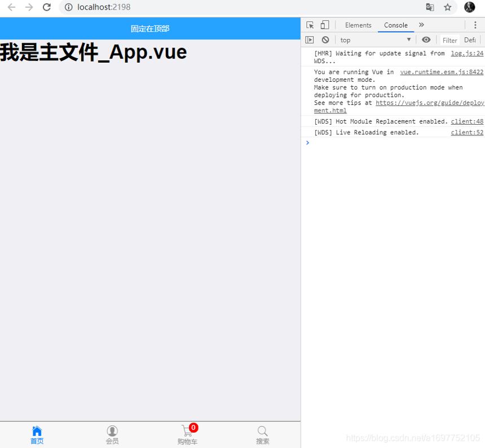The height and width of the screenshot is (448, 485).
Task: Open the log.js:24 source link
Action: click(x=467, y=54)
